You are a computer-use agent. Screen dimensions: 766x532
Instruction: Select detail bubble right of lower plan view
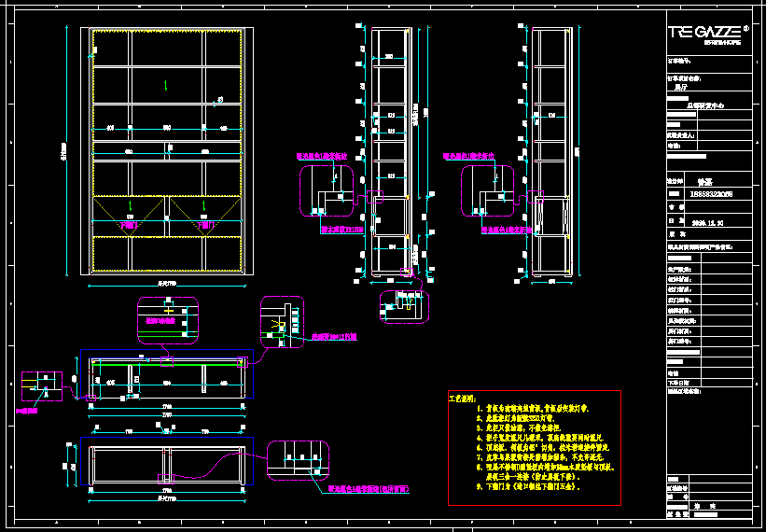click(x=298, y=461)
